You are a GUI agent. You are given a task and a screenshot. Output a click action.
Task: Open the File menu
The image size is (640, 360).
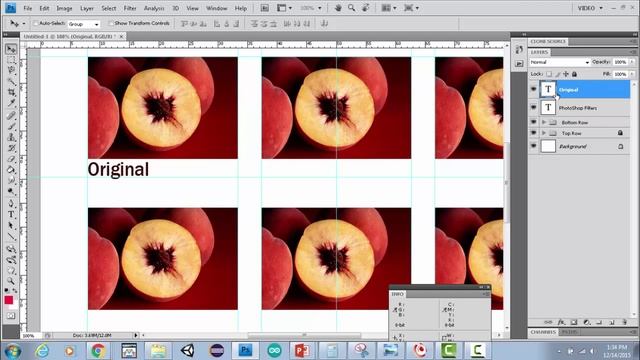point(27,8)
